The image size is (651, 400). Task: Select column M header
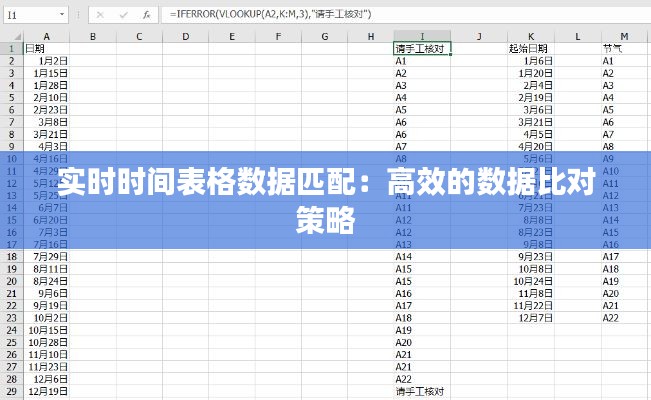point(624,37)
